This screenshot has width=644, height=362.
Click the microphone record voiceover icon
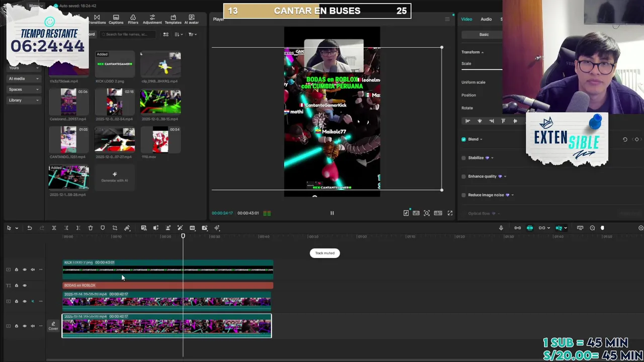[x=501, y=228]
